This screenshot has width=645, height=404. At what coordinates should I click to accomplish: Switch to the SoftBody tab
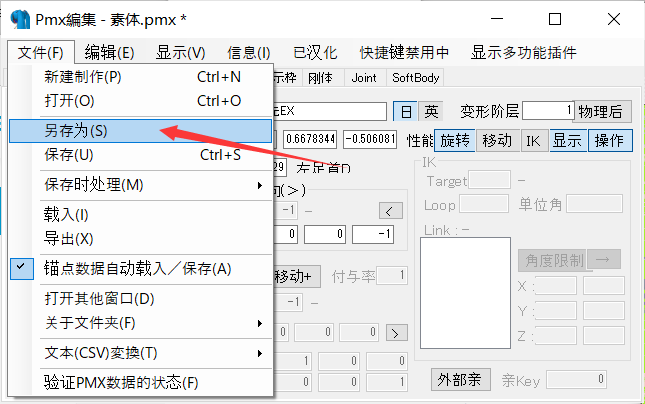pos(415,77)
